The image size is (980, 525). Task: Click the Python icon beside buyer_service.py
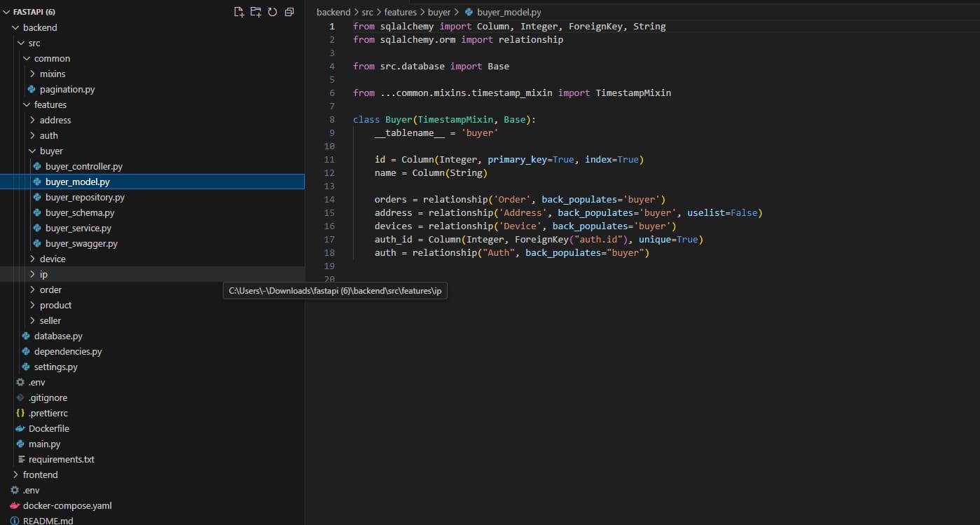point(37,228)
